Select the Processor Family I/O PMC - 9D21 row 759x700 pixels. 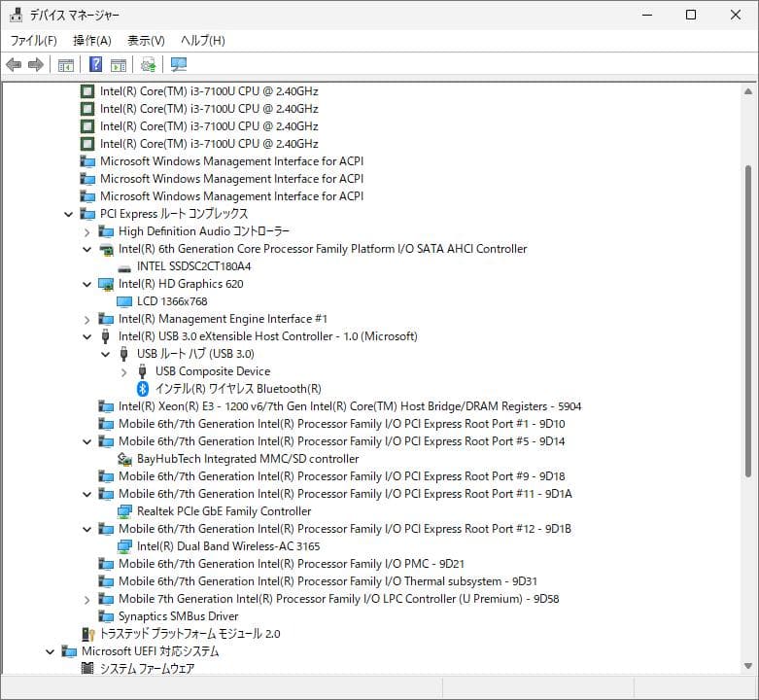(x=291, y=564)
